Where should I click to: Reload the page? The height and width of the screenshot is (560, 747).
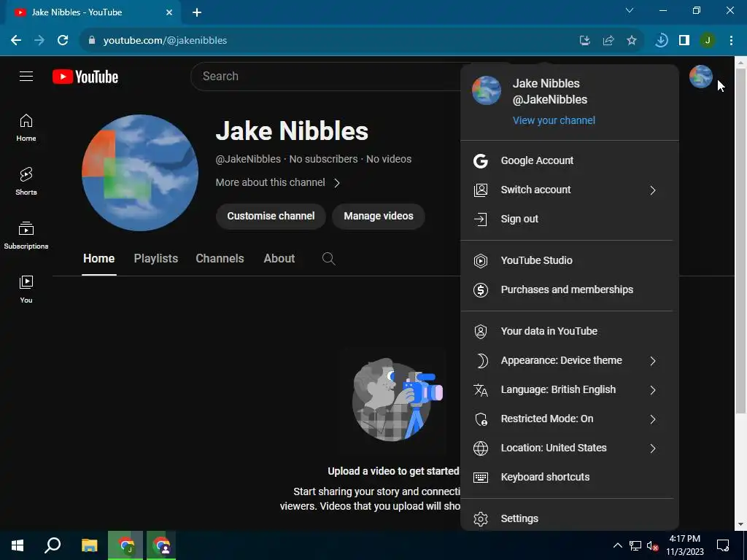[x=63, y=41]
